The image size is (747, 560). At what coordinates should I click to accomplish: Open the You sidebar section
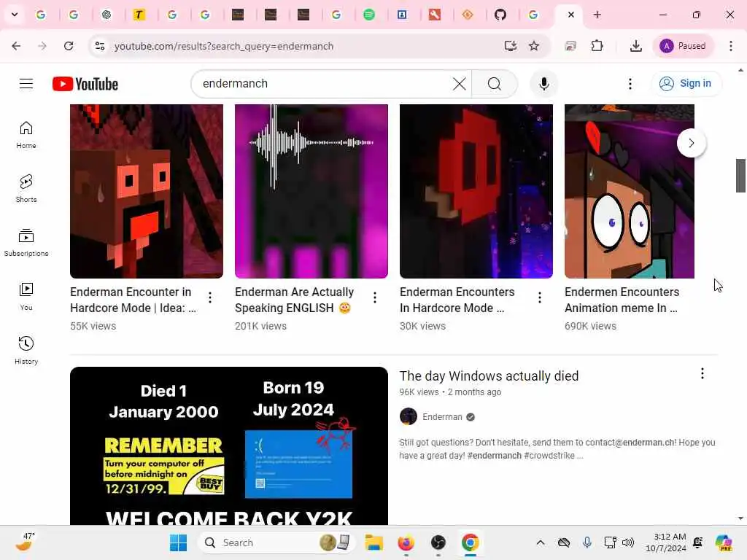[x=26, y=296]
